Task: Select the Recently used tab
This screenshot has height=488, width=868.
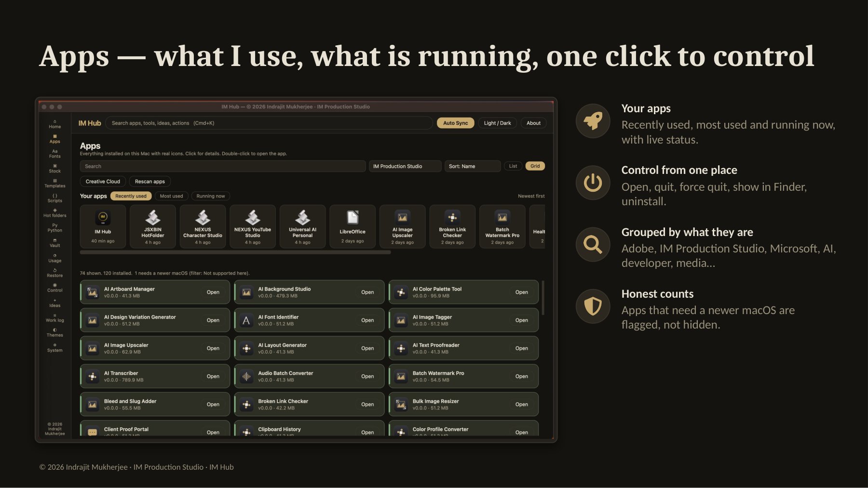Action: tap(131, 196)
